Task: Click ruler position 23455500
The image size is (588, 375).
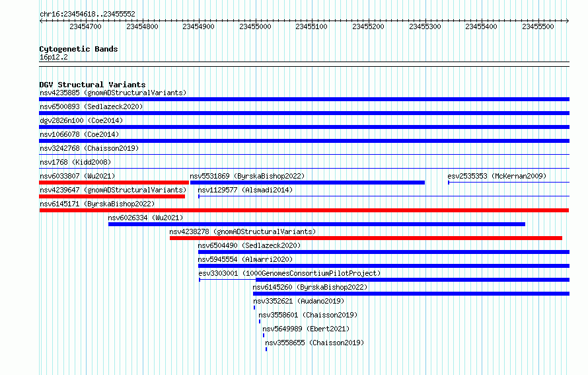Action: [x=538, y=26]
